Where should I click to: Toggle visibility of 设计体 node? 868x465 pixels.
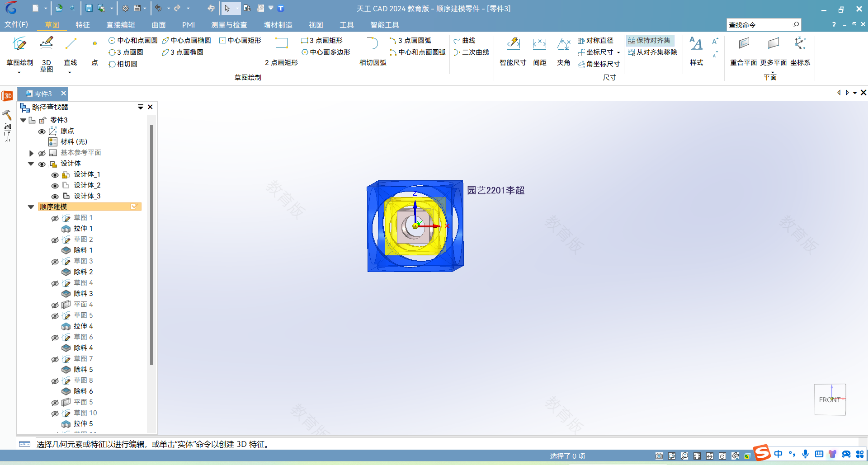pos(42,164)
